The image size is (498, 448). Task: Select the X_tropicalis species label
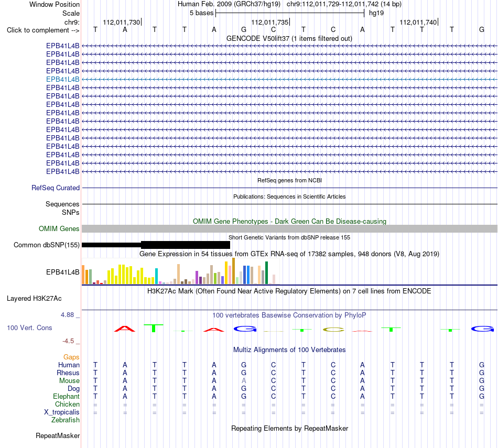pos(62,412)
